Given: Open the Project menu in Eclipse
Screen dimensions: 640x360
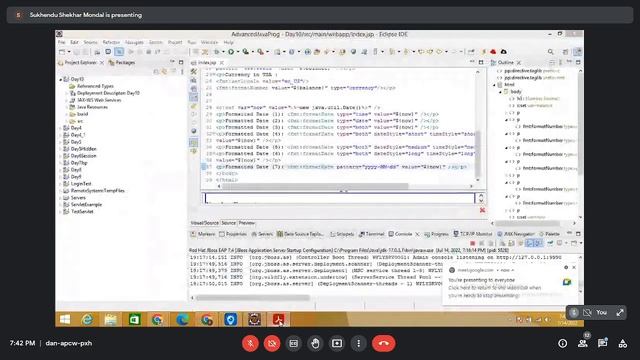Looking at the screenshot, I should tap(175, 42).
